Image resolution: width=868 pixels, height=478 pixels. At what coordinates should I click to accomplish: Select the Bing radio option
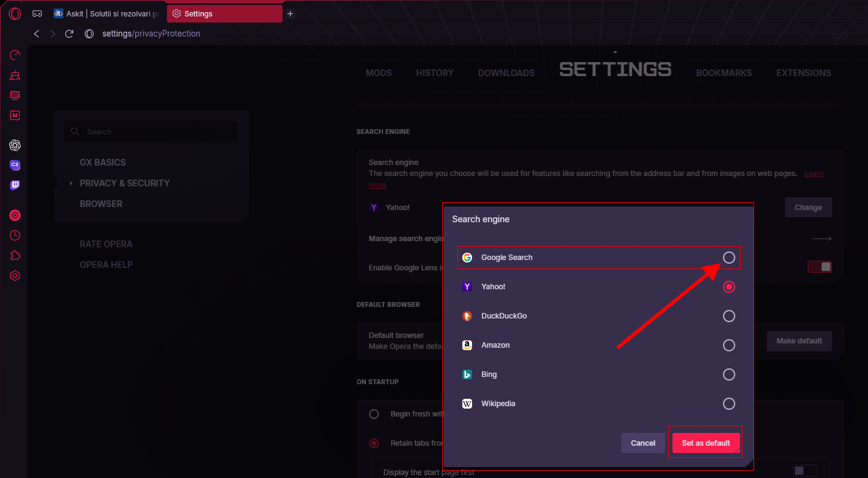click(x=729, y=374)
